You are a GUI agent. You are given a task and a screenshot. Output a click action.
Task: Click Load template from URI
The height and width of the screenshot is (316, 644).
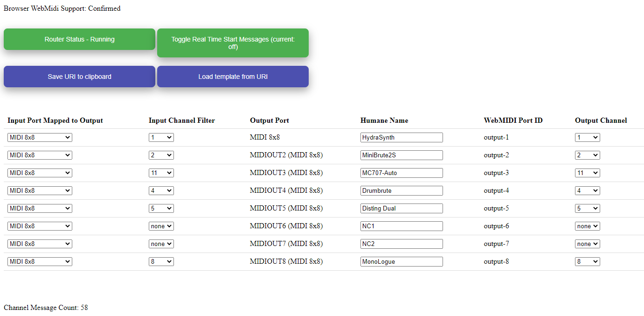[x=233, y=76]
